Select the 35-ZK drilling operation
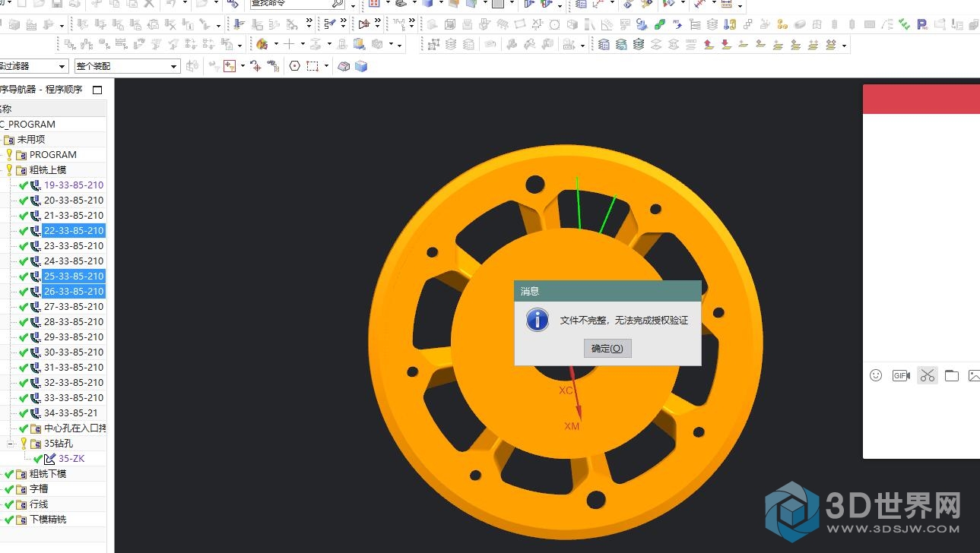Image resolution: width=980 pixels, height=553 pixels. (71, 459)
